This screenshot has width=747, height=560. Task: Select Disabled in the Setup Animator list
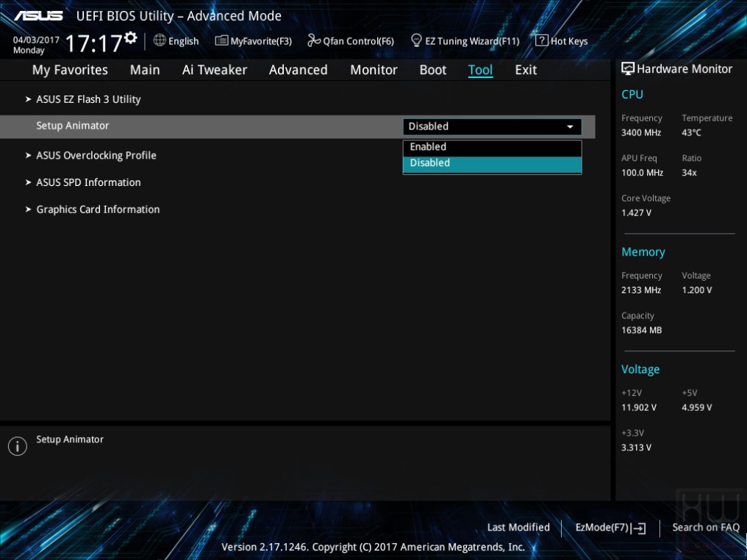click(x=492, y=163)
